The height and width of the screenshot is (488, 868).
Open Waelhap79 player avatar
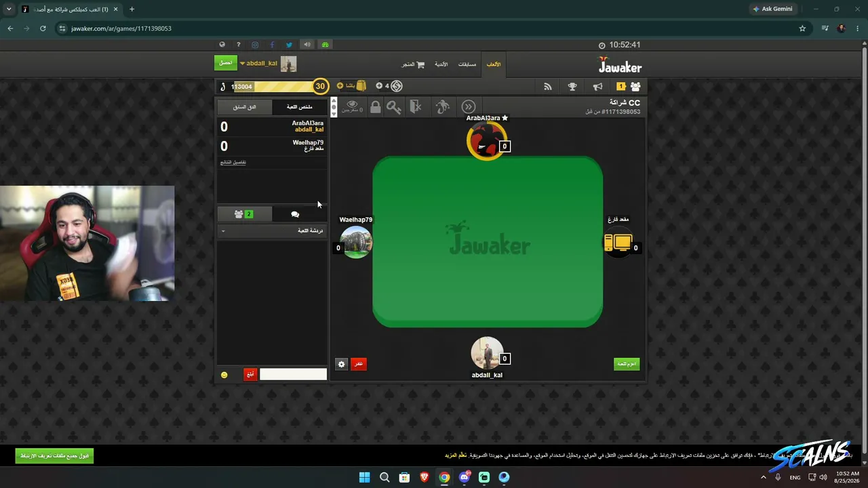pyautogui.click(x=356, y=242)
